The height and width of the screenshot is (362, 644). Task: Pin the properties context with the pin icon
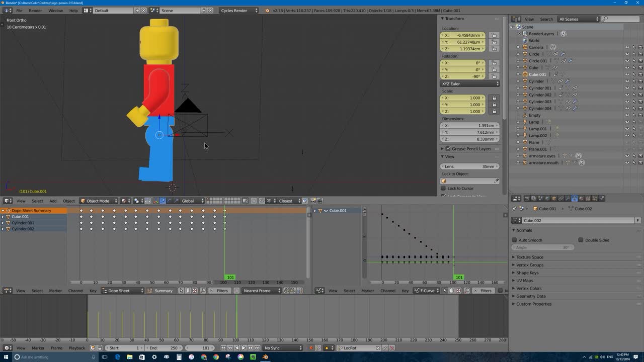514,209
